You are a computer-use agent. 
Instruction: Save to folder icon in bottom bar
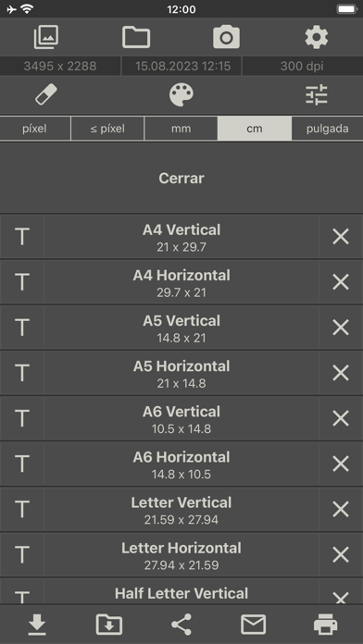click(109, 625)
